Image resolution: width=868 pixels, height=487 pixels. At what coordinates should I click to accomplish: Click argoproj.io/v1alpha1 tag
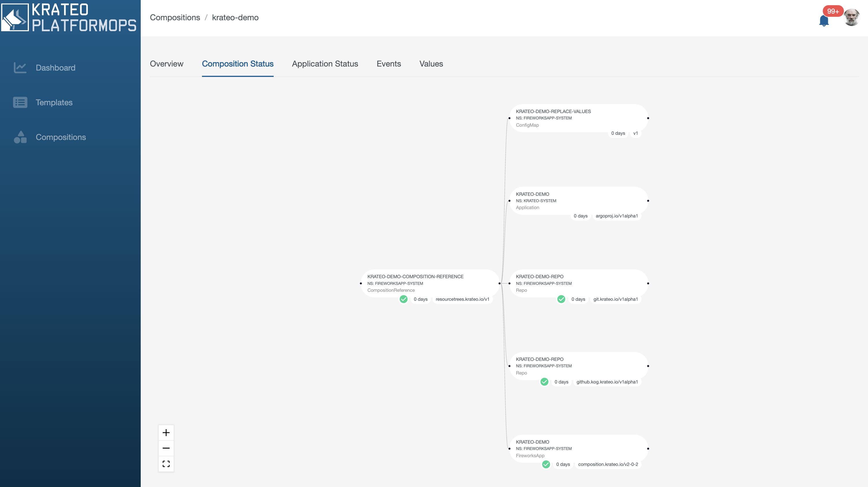[617, 216]
